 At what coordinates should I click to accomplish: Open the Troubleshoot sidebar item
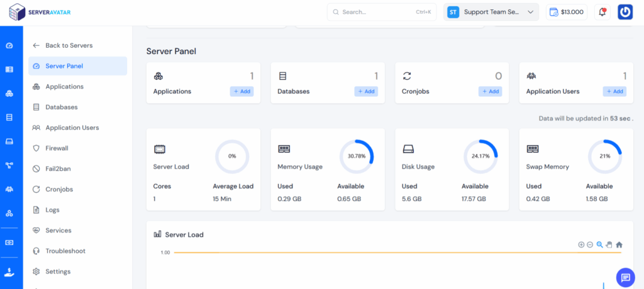coord(65,251)
